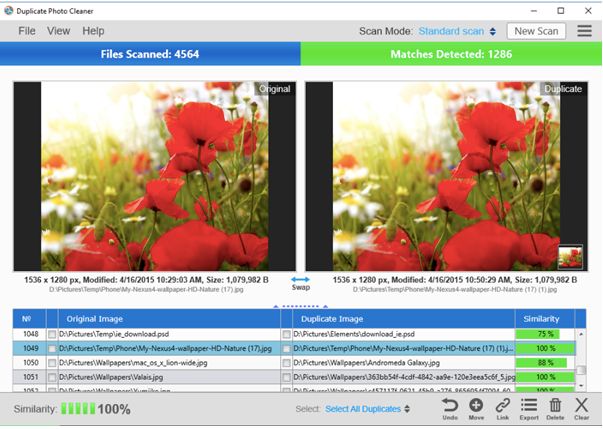
Task: Tick the original checkbox in row 1050
Action: (x=52, y=363)
